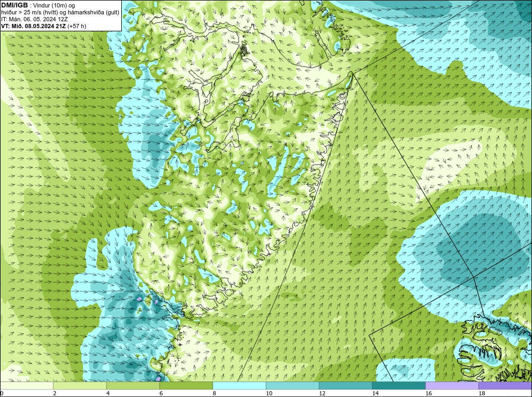Click the 'IT: Mán. 06. 05. 2024 12Z' line
This screenshot has height=397, width=532.
coord(35,19)
